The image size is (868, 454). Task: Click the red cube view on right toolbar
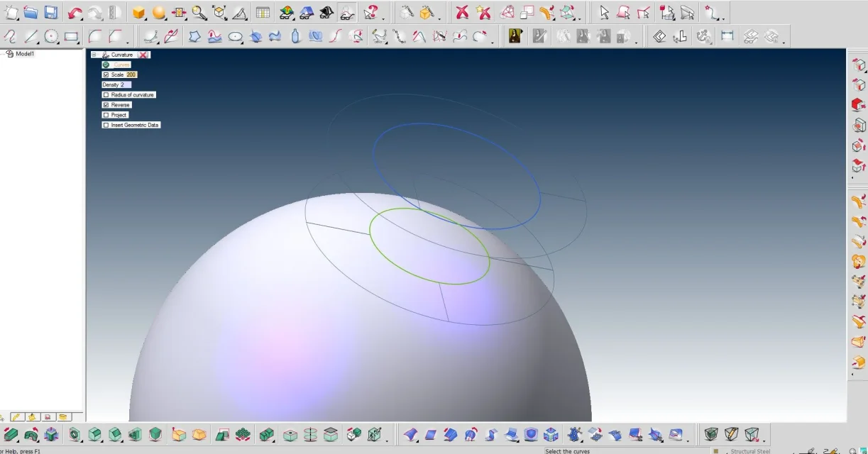pos(858,105)
